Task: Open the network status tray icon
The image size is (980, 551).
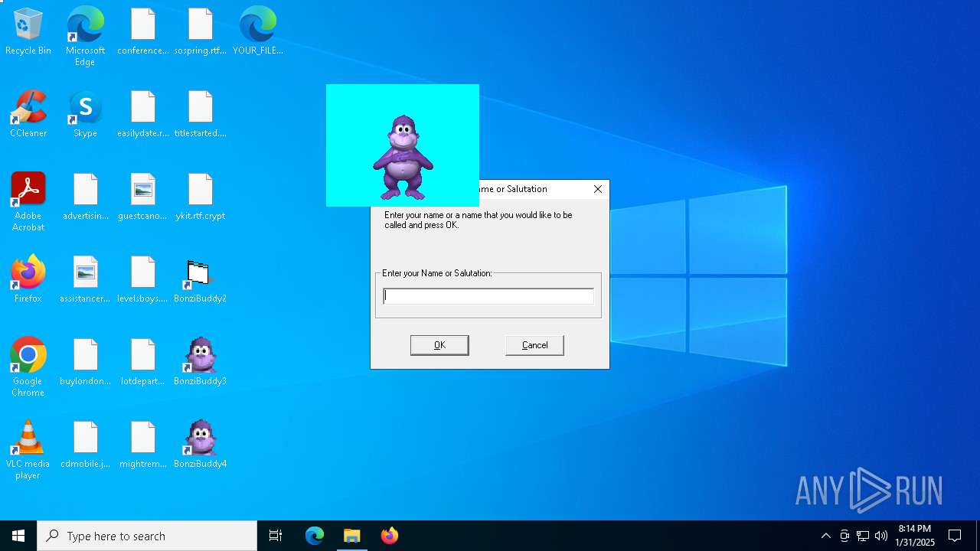Action: [x=863, y=536]
